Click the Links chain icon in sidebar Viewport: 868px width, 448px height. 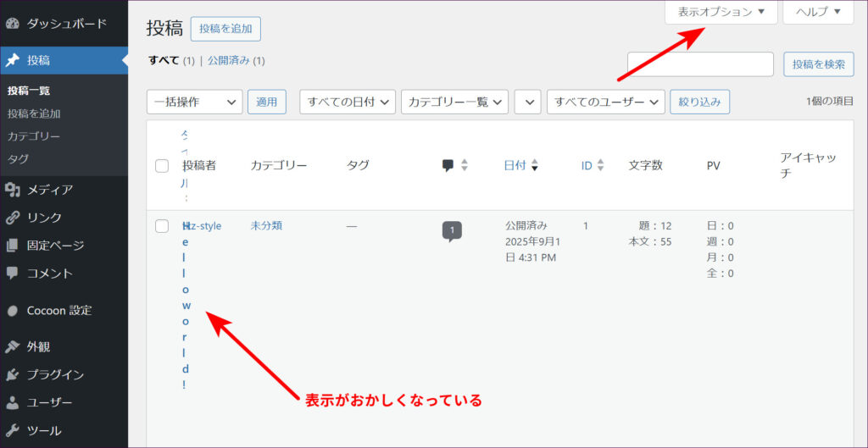13,218
